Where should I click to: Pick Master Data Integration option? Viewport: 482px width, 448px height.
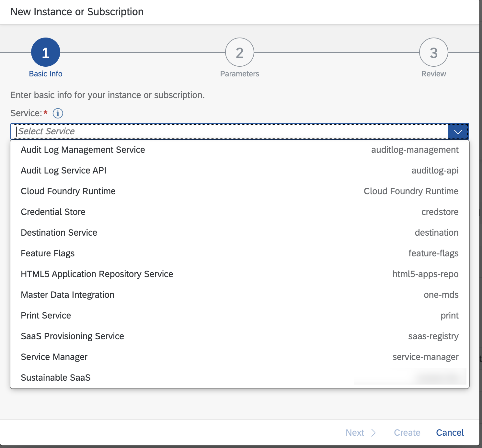pos(240,295)
